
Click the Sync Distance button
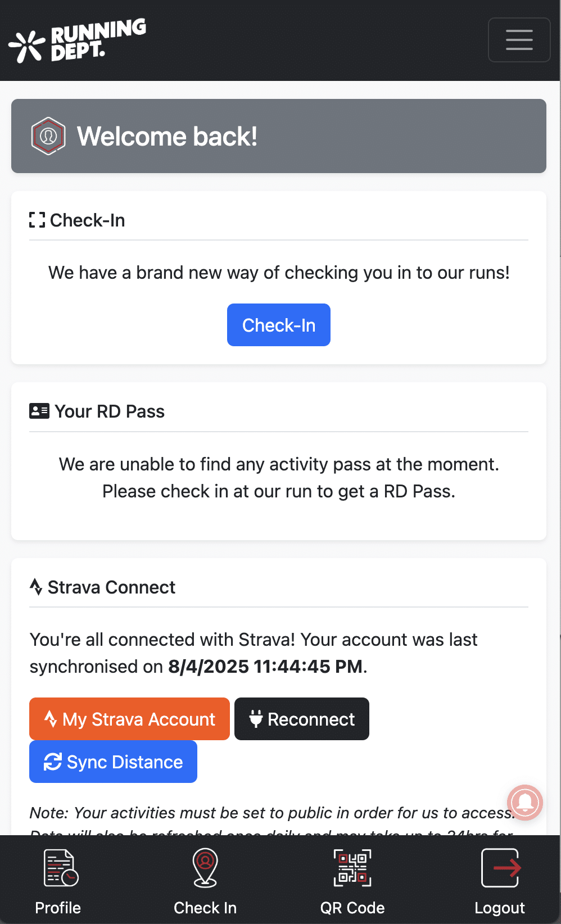tap(113, 762)
